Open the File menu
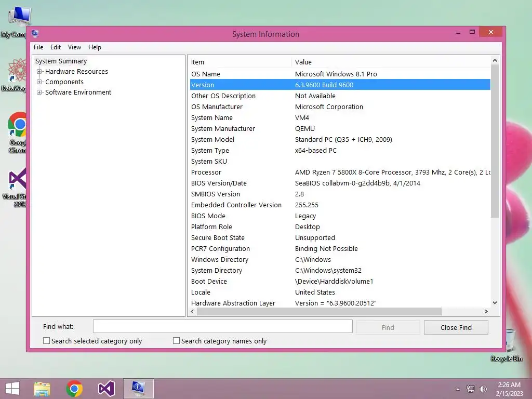The image size is (532, 399). click(x=38, y=47)
